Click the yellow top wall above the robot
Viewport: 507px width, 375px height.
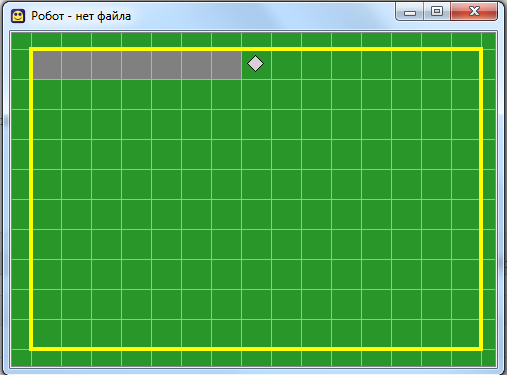pyautogui.click(x=256, y=49)
